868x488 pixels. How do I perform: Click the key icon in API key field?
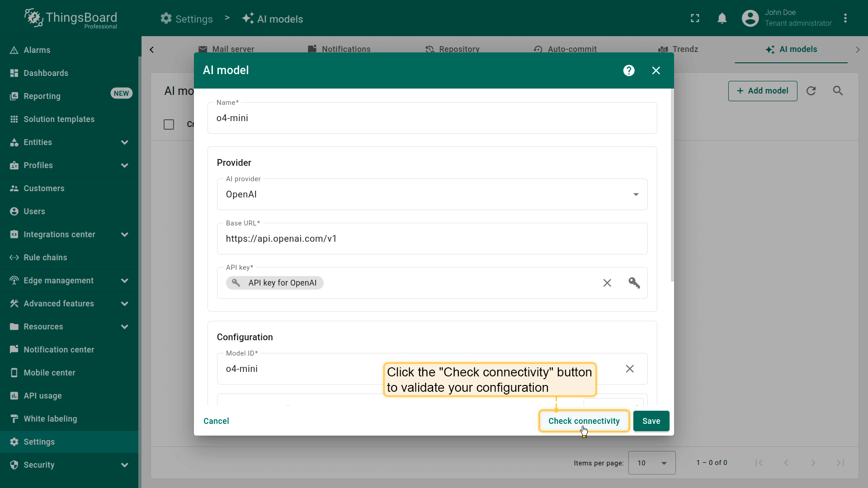[634, 283]
